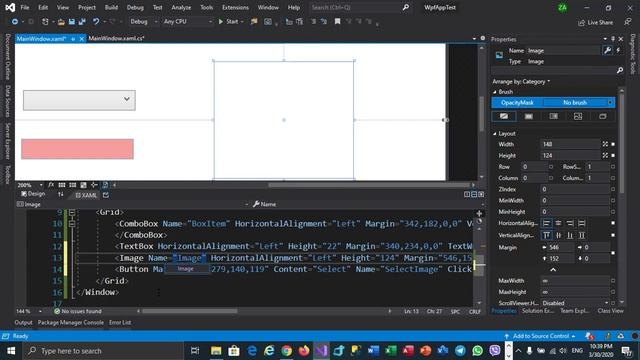Screen dimensions: 640x360
Task: Click the Save All toolbar icon
Action: point(82,22)
